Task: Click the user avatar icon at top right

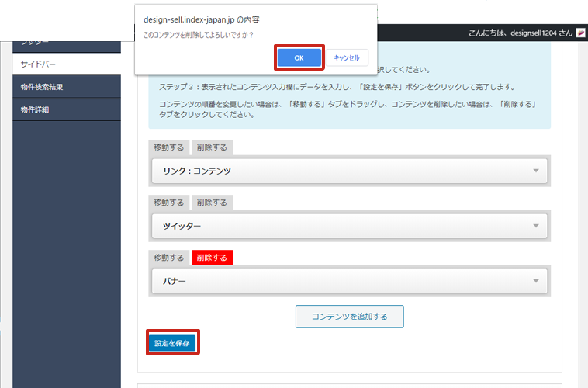Action: (x=579, y=34)
